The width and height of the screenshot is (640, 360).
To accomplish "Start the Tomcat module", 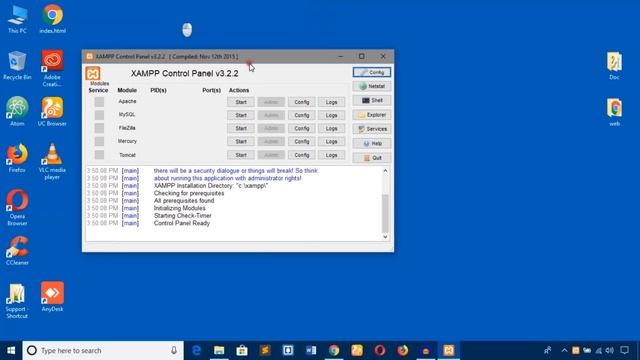I will (x=241, y=155).
